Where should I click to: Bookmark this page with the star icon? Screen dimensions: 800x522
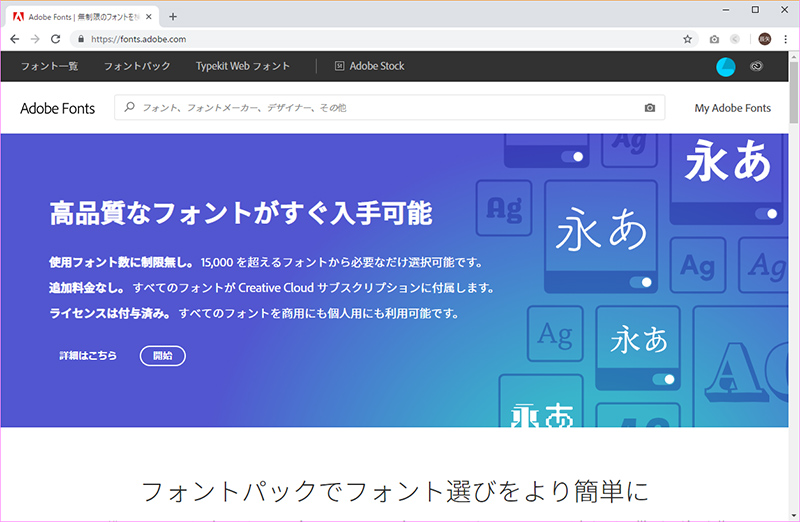(x=687, y=39)
